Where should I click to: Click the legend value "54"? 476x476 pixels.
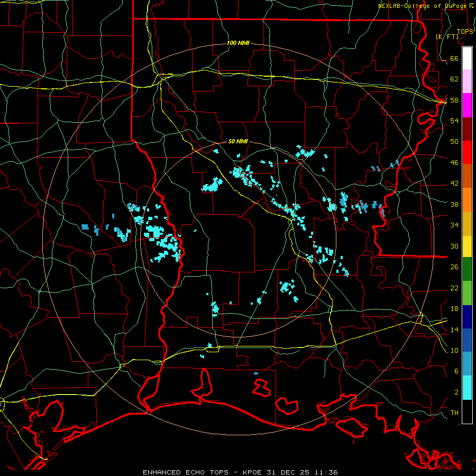click(454, 121)
